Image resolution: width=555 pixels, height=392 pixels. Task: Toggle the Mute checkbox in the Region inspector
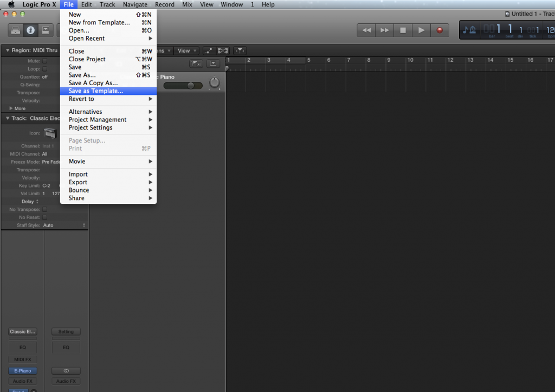click(44, 61)
